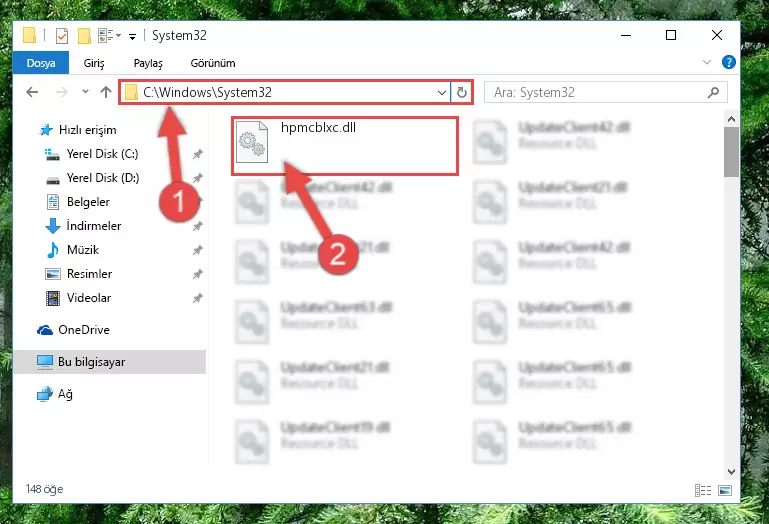Click the pin icon beside Müzik
The height and width of the screenshot is (524, 769).
tap(197, 250)
